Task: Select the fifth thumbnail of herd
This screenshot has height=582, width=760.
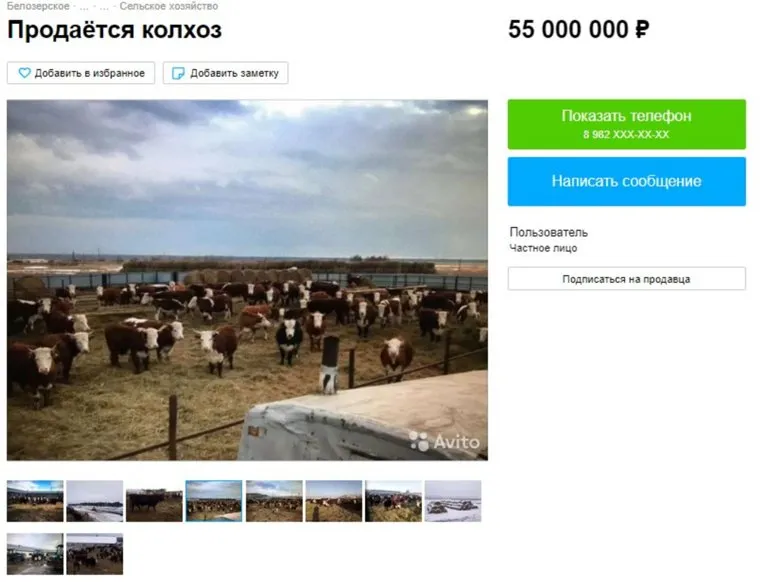Action: tap(274, 501)
